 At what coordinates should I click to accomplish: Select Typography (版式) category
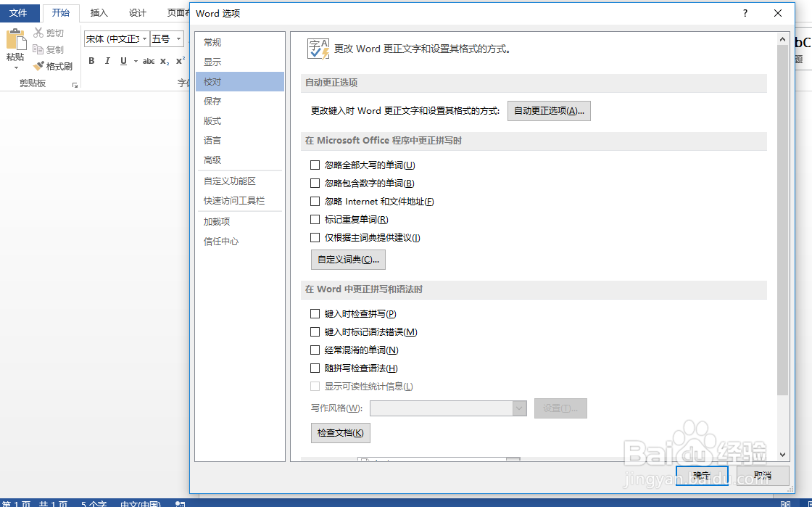pos(240,120)
